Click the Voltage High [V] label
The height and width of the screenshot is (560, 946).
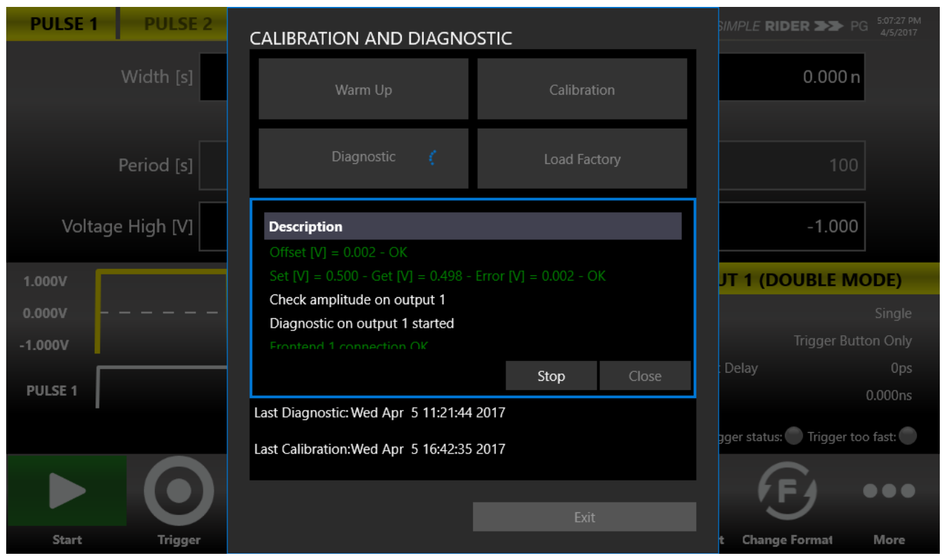coord(127,226)
